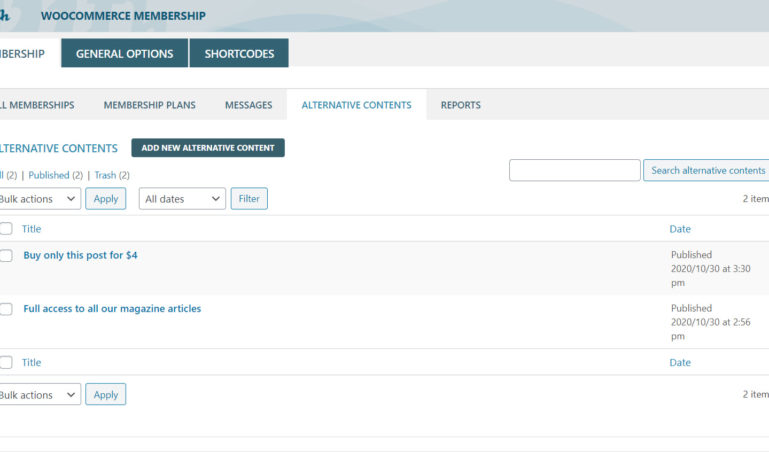Sort by Title in table footer

click(31, 362)
